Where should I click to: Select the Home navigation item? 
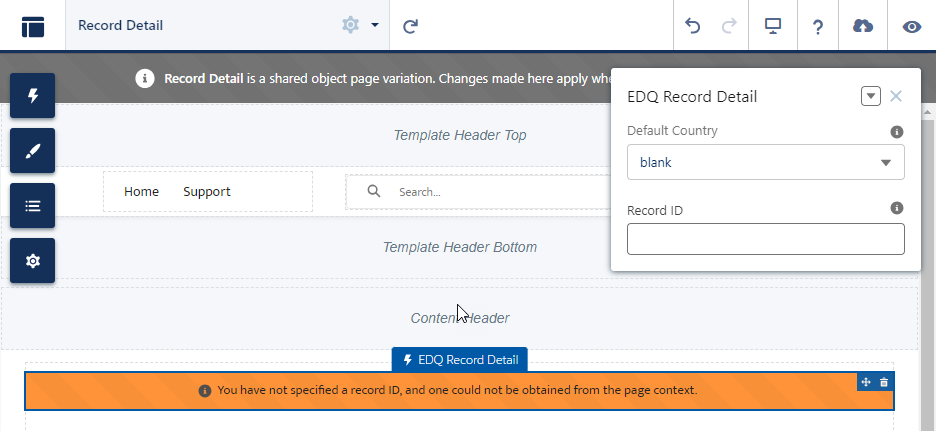coord(141,192)
